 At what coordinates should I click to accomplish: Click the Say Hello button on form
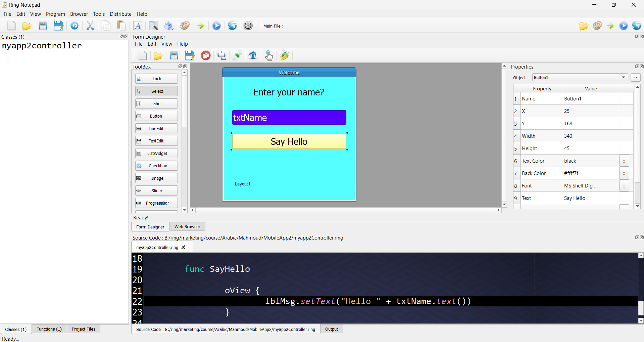click(x=289, y=141)
